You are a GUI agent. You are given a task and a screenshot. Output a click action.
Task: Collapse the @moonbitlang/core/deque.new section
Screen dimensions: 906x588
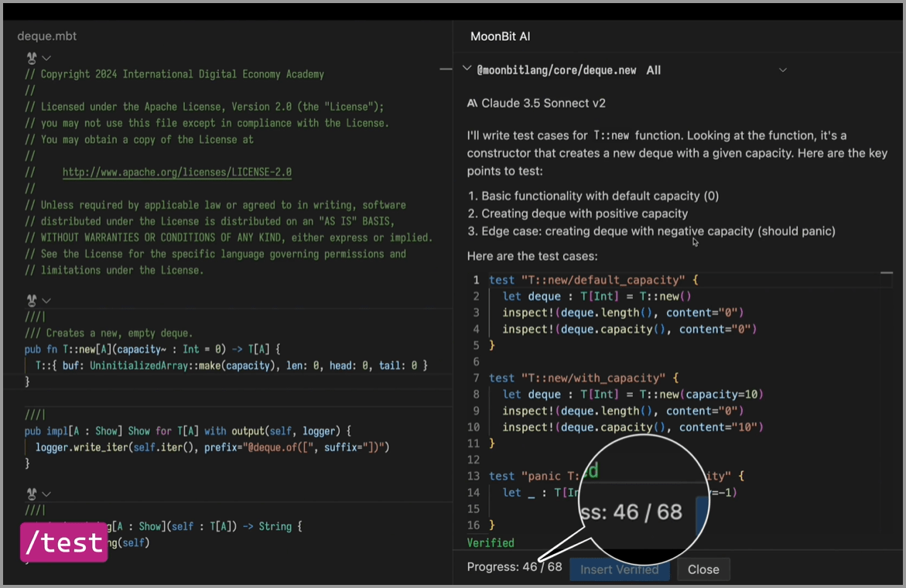467,69
